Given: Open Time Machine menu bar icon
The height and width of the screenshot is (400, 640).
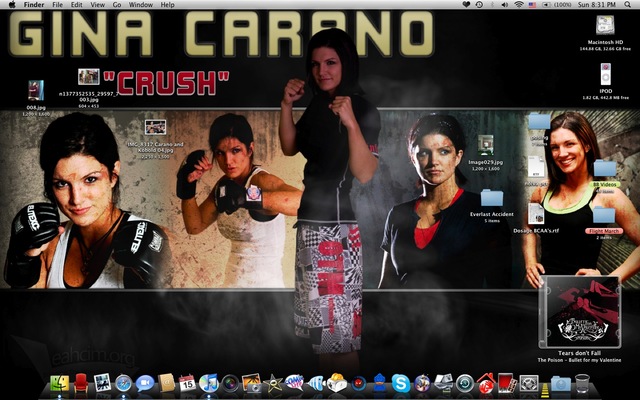Looking at the screenshot, I should pos(479,4).
